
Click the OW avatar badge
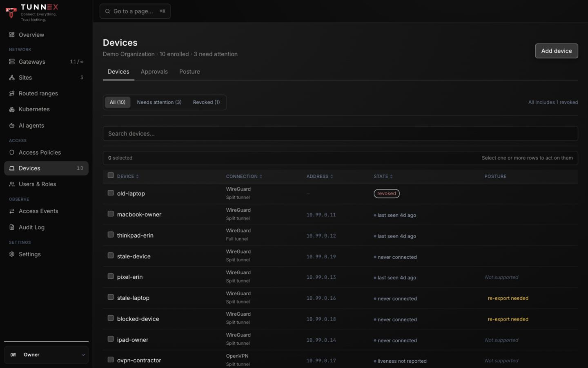[x=13, y=355]
